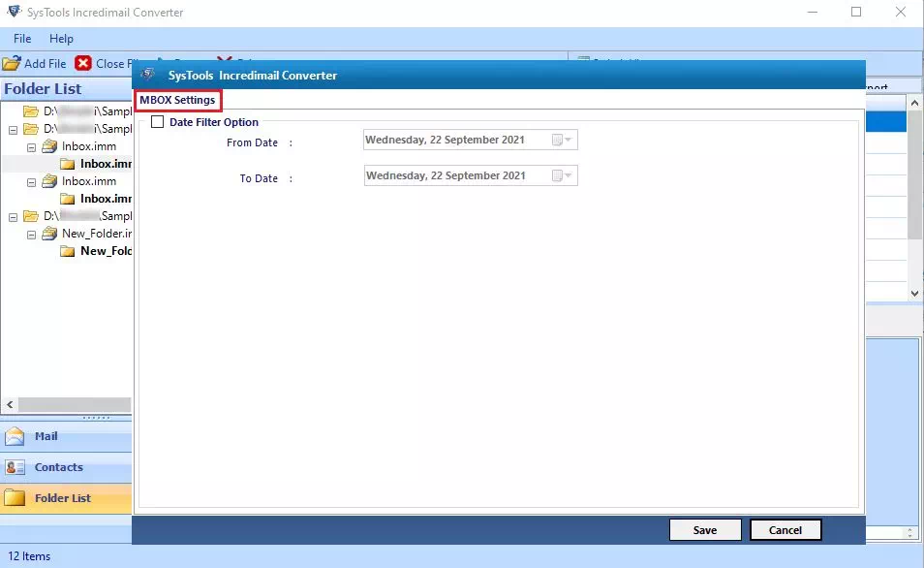Collapse the first Inbox.imm node

point(31,147)
